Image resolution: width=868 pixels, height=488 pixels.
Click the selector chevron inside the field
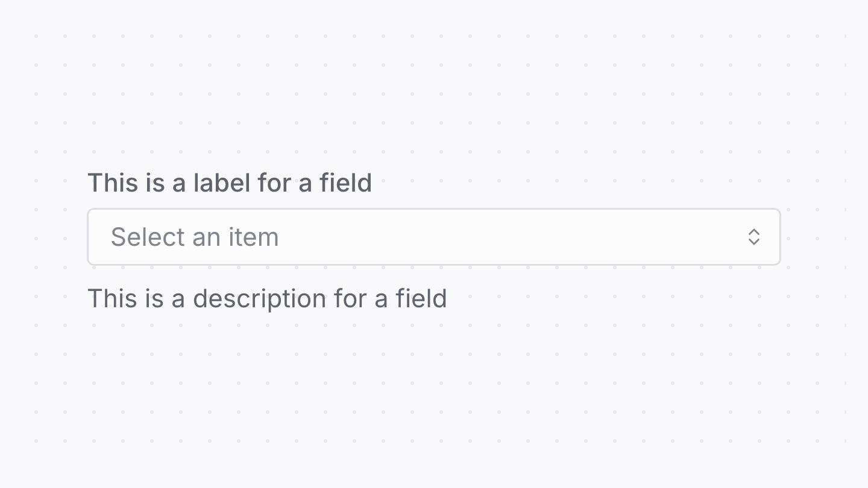click(754, 237)
